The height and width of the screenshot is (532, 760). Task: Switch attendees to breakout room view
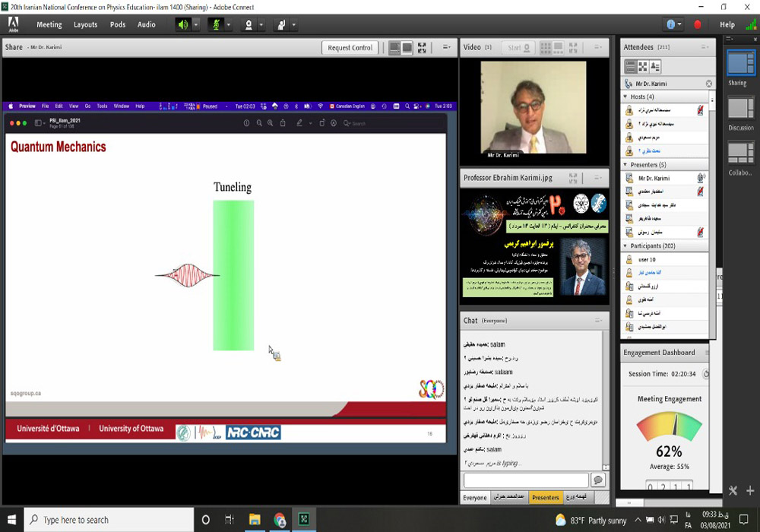(x=643, y=67)
